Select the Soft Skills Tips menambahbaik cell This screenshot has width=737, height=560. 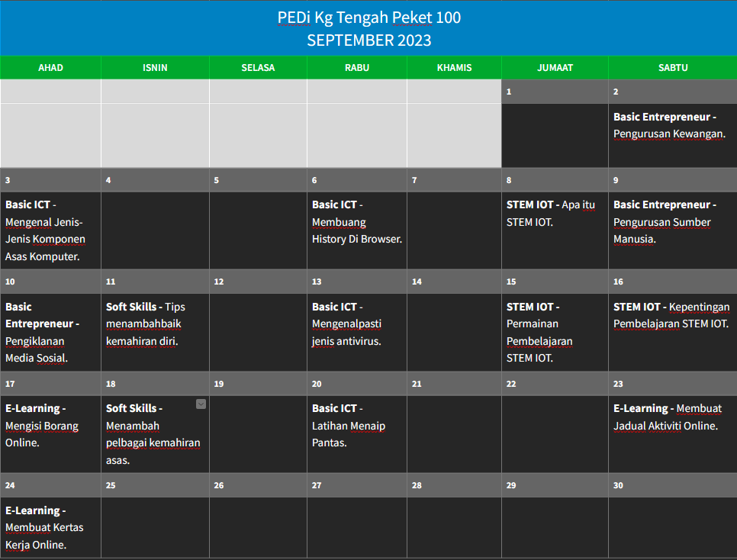tap(155, 332)
